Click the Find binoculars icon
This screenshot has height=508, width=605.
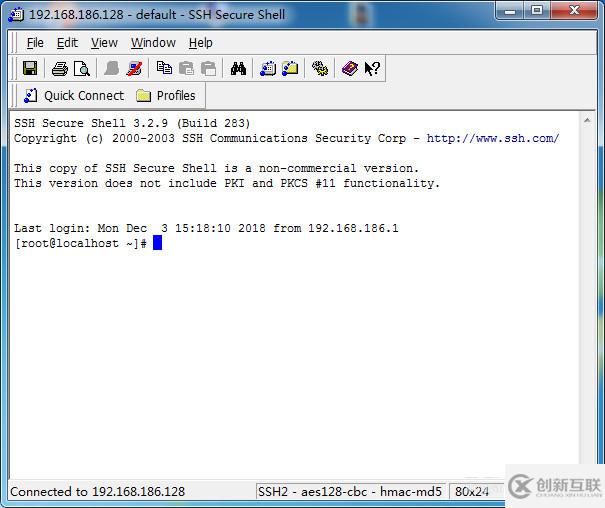[238, 69]
